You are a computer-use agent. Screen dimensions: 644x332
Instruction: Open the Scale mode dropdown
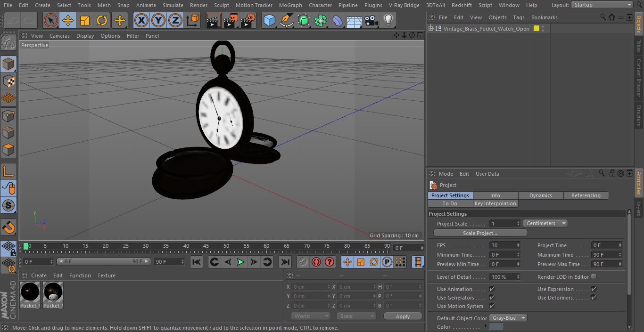coord(356,316)
